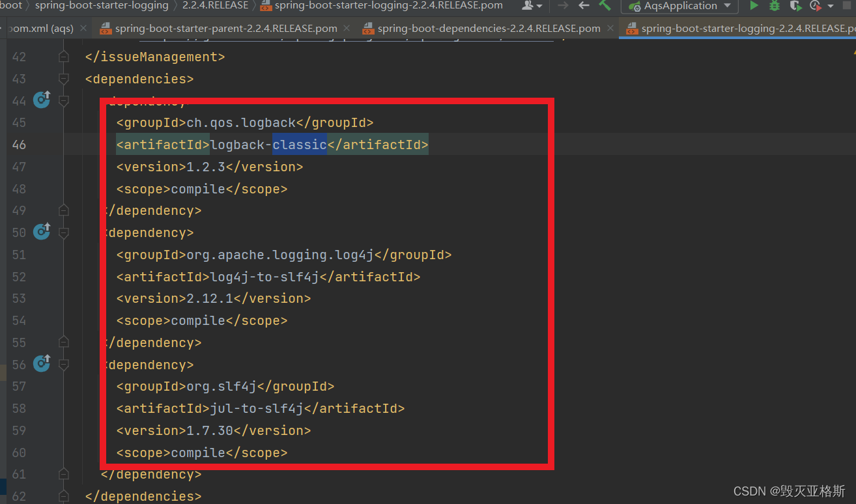856x504 pixels.
Task: Run with Coverage using the shield icon
Action: 795,6
